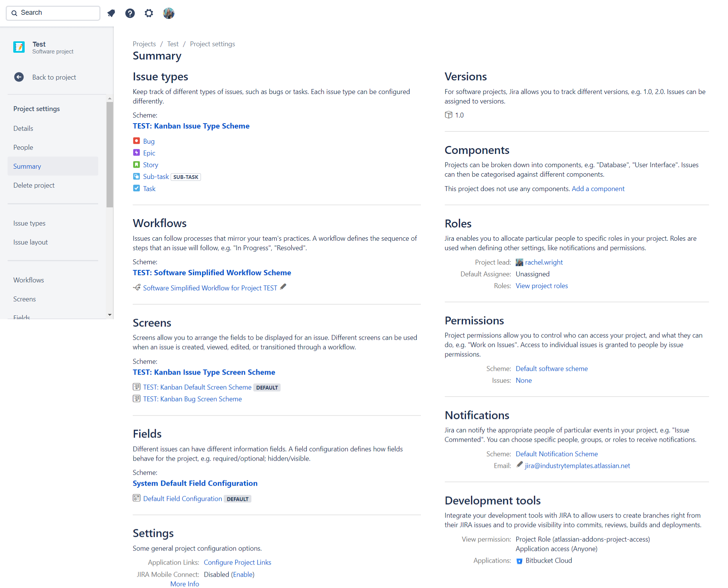Click More Info link
The image size is (728, 588).
(x=185, y=584)
